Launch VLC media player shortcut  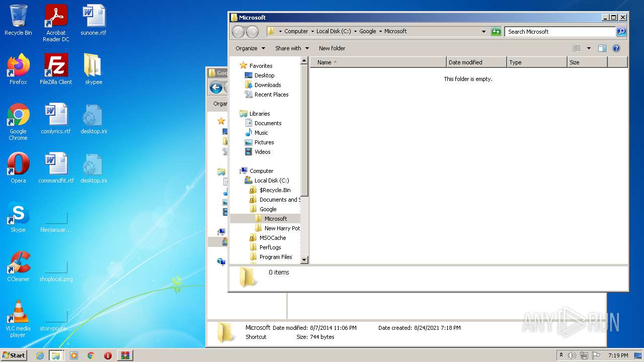click(18, 319)
